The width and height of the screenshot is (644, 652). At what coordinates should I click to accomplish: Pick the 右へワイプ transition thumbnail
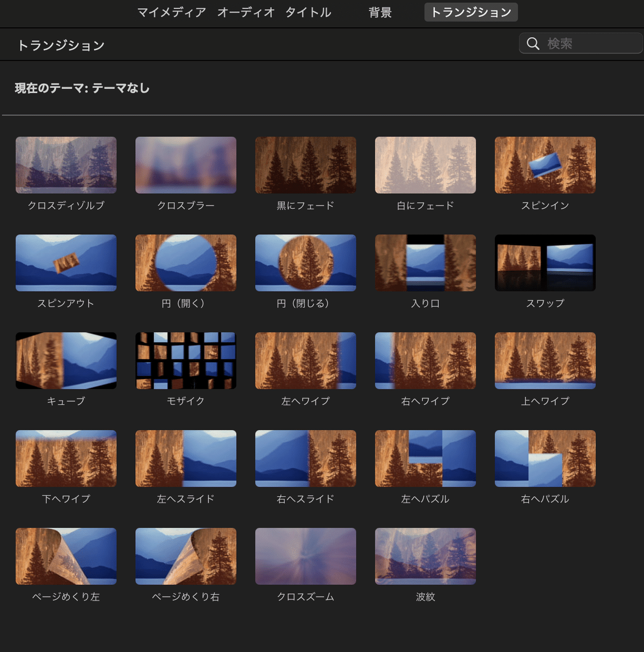(425, 360)
